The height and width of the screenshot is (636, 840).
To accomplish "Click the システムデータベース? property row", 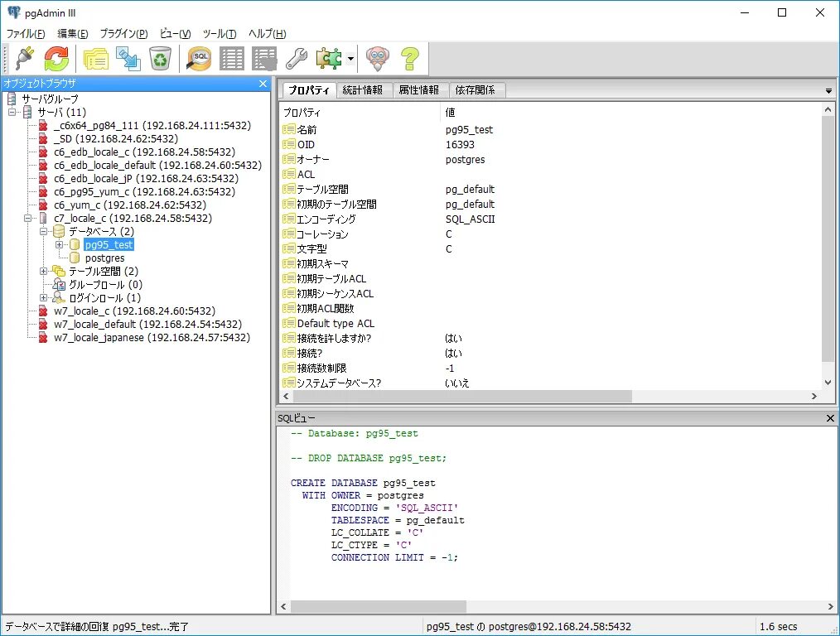I will (550, 383).
